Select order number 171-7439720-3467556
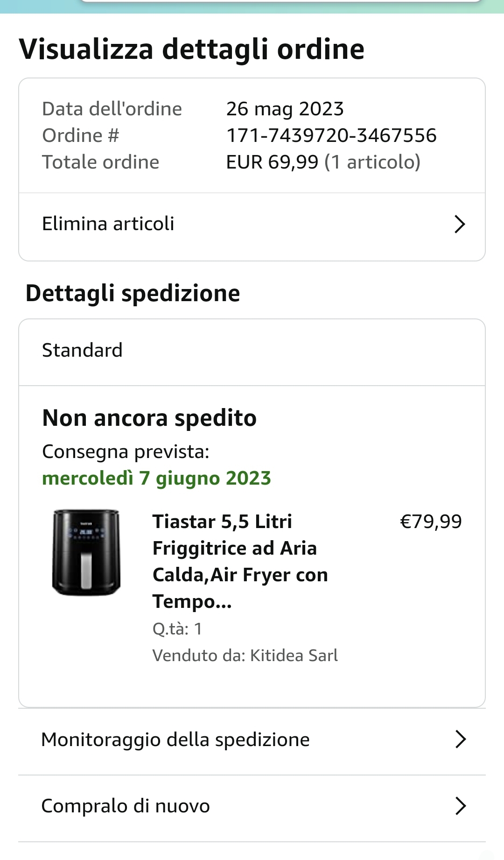Viewport: 504px width, 860px height. click(x=331, y=136)
